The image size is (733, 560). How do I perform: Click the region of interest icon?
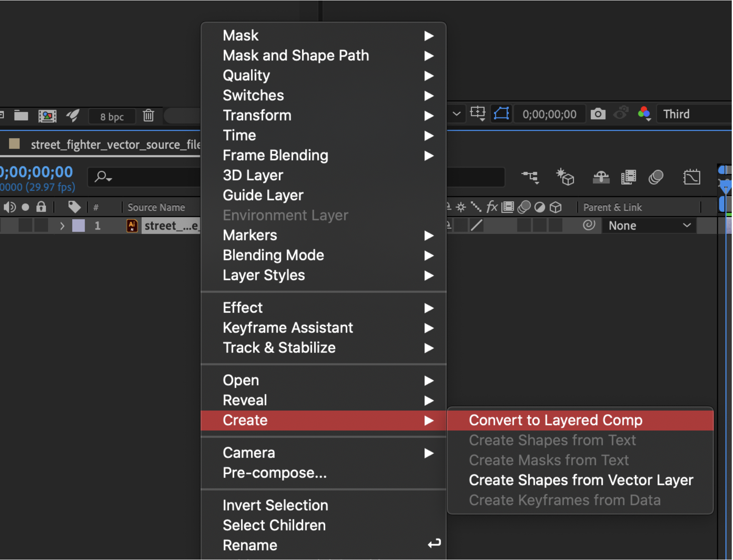pos(477,113)
